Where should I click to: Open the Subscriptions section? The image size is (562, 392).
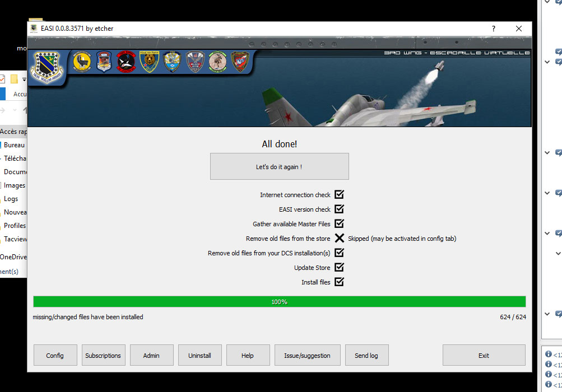(x=103, y=356)
